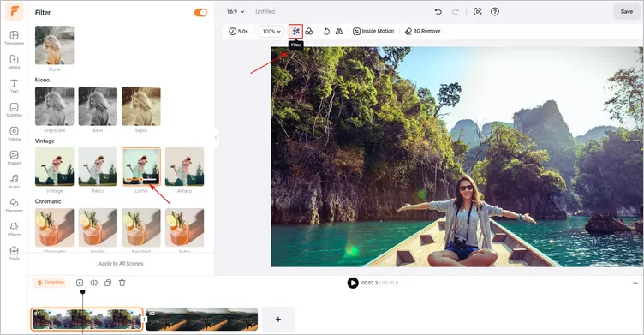Click the split clip icon
This screenshot has width=644, height=335.
[x=94, y=283]
